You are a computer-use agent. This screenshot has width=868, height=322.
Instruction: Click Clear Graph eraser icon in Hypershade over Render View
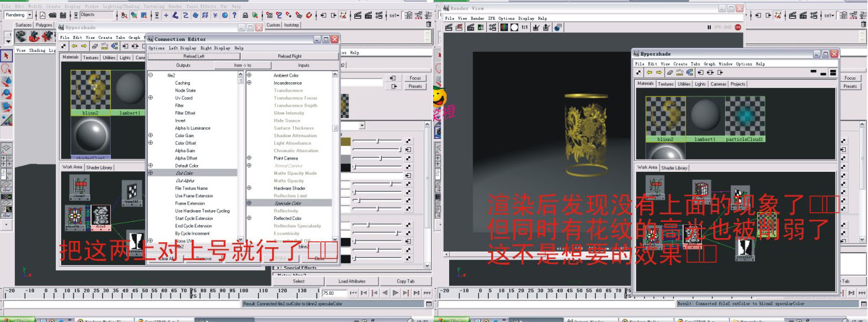click(x=670, y=72)
